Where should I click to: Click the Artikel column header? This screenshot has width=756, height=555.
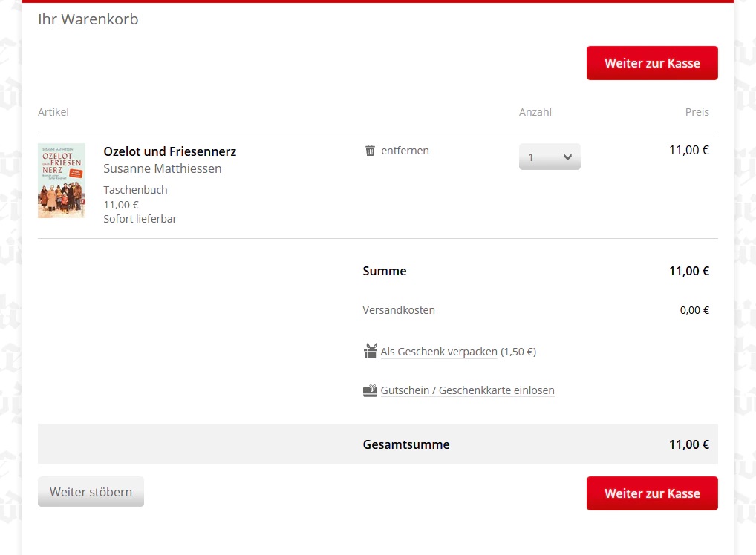click(x=53, y=112)
